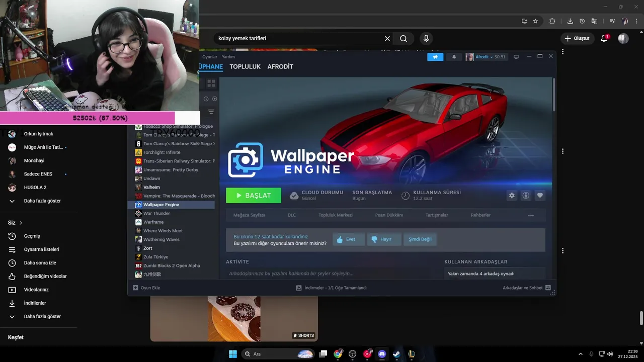Start YouTube voice search microphone
The width and height of the screenshot is (644, 362).
pos(426,38)
